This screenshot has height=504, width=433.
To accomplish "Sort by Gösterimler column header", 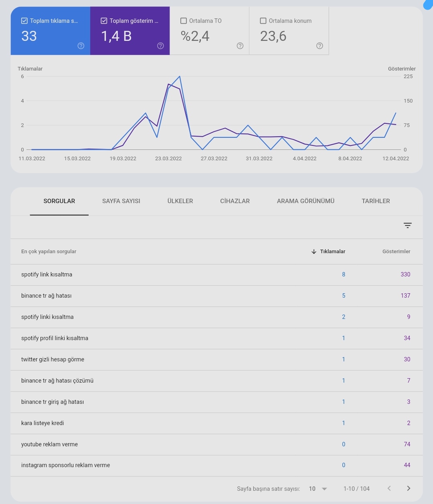I will pos(396,252).
